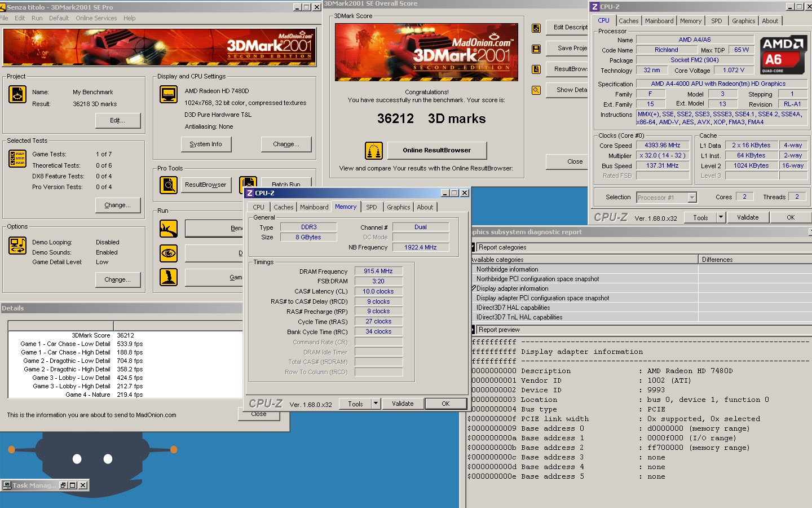
Task: Click ResultBrowser button in Pro Tools
Action: pos(205,185)
